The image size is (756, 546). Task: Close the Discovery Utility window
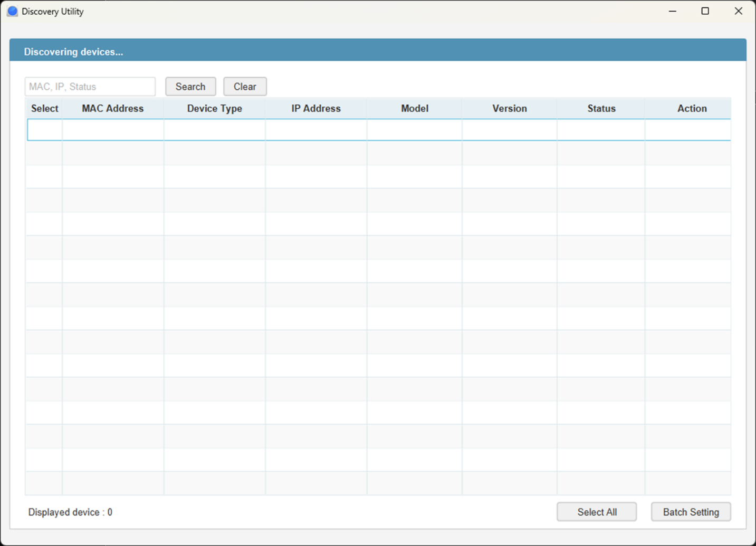[x=738, y=11]
